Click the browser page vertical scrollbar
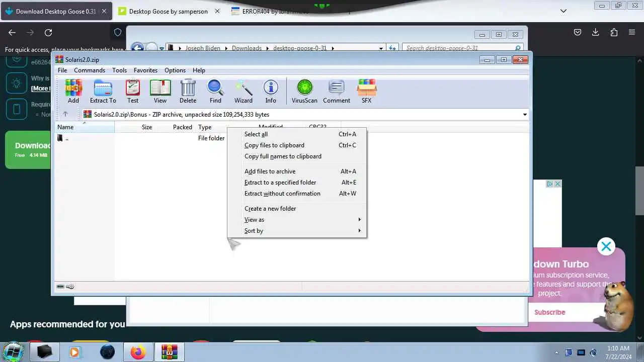This screenshot has width=644, height=362. pyautogui.click(x=639, y=190)
